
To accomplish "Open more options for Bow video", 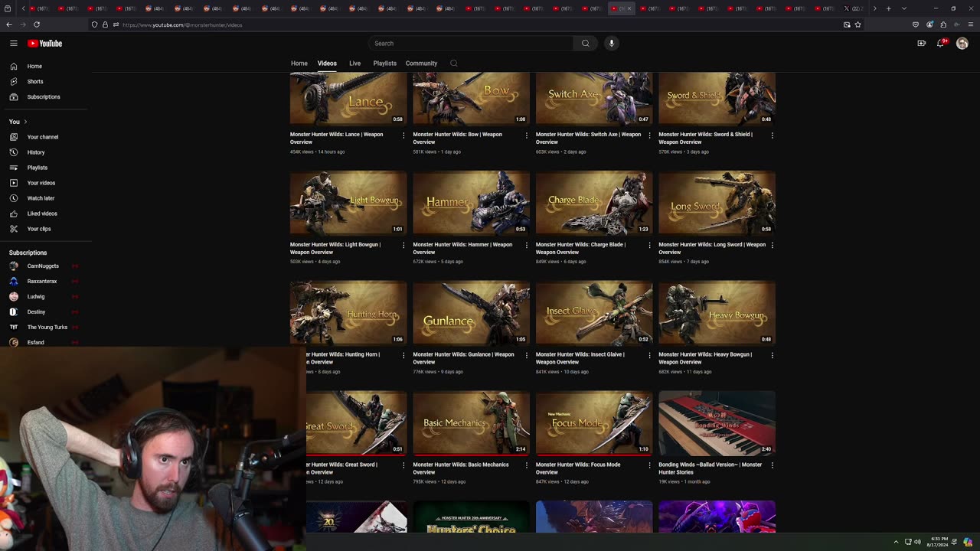I will (x=526, y=135).
